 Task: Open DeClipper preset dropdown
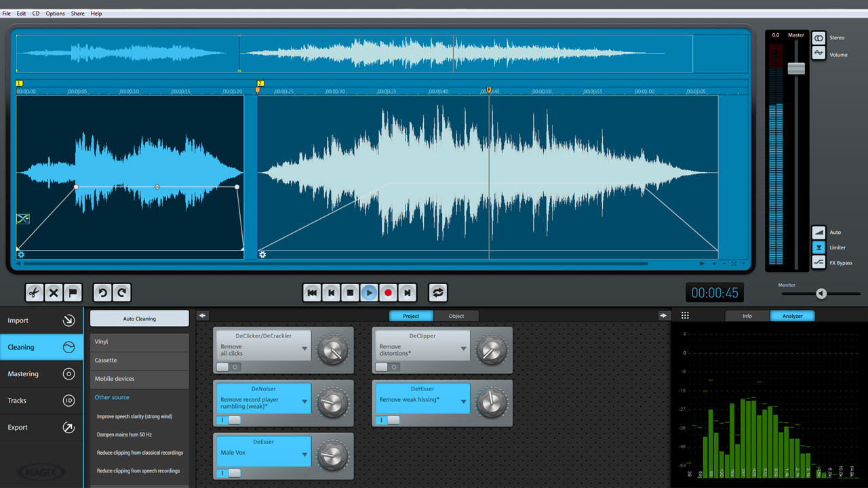click(x=464, y=349)
